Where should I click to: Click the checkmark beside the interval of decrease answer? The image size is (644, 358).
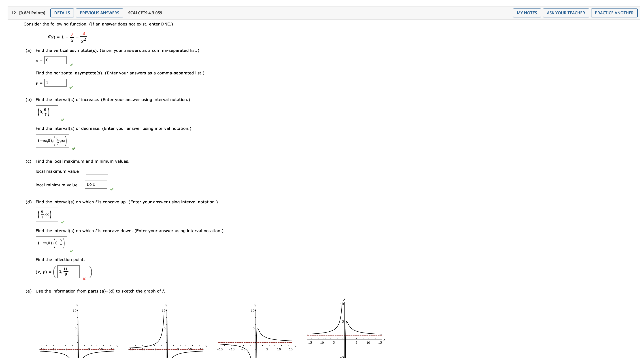click(74, 149)
